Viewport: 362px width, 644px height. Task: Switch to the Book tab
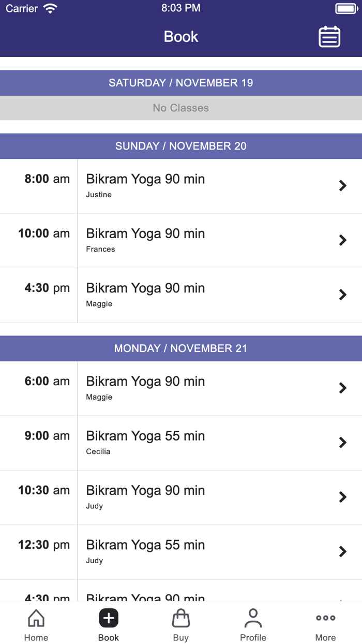(109, 624)
